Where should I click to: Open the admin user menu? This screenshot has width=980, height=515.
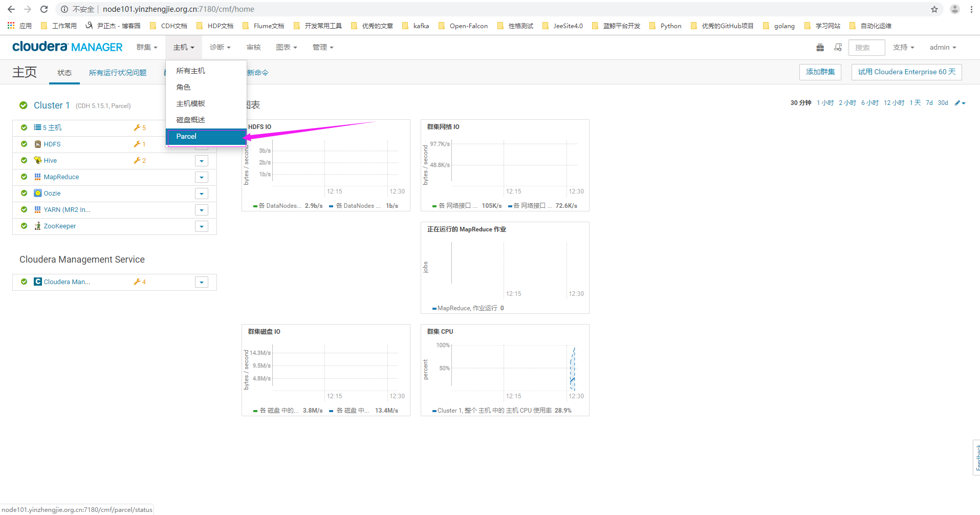(x=943, y=48)
